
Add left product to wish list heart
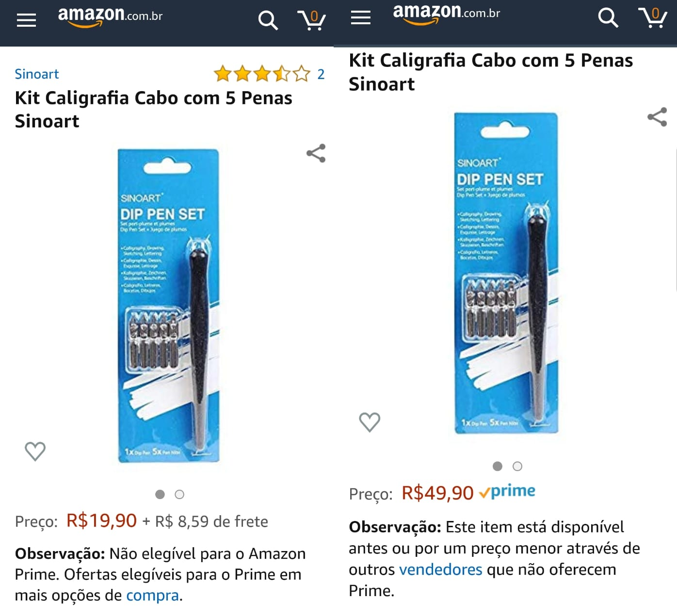tap(35, 451)
